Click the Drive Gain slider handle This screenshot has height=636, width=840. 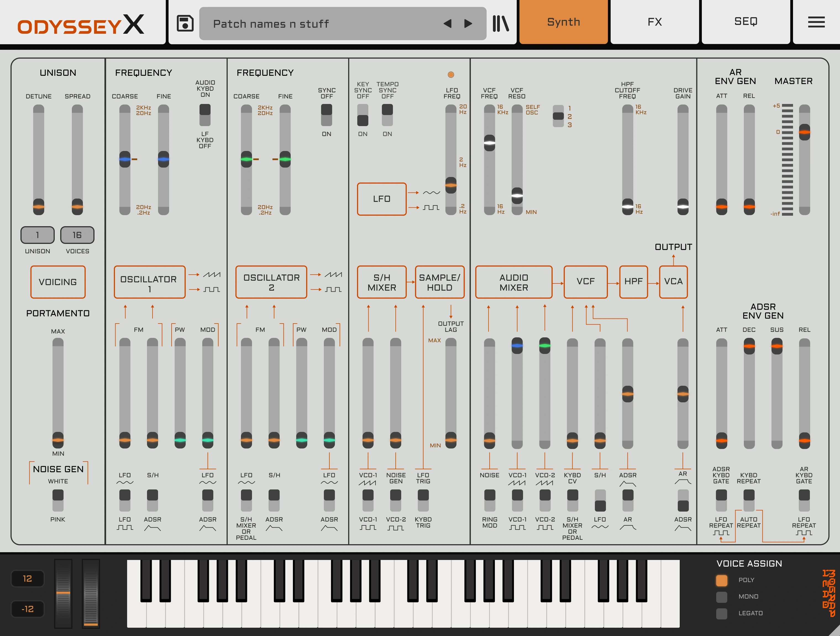683,207
